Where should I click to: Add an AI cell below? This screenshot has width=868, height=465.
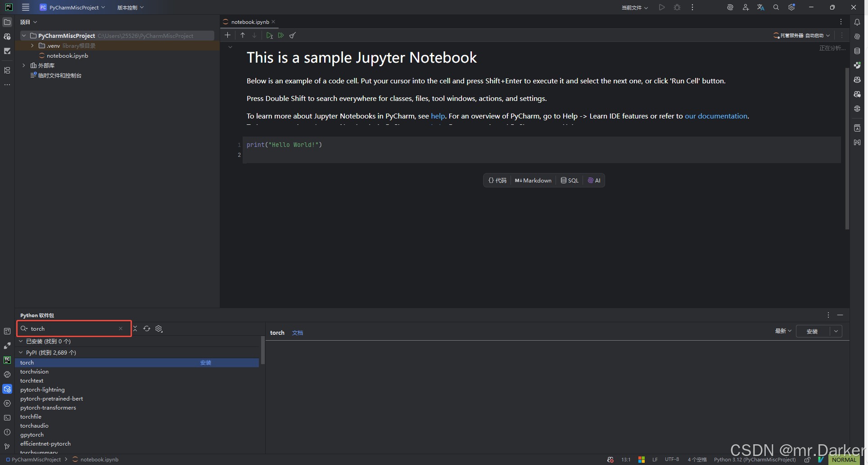click(594, 180)
